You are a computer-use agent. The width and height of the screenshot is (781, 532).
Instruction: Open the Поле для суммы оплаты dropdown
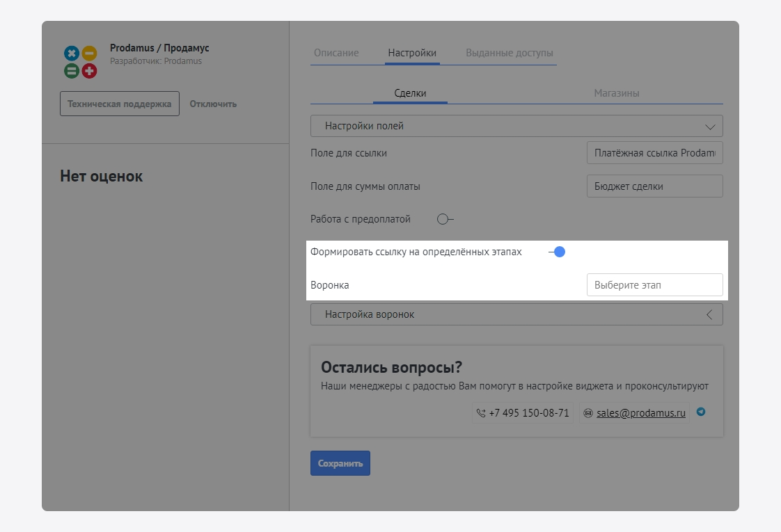654,186
